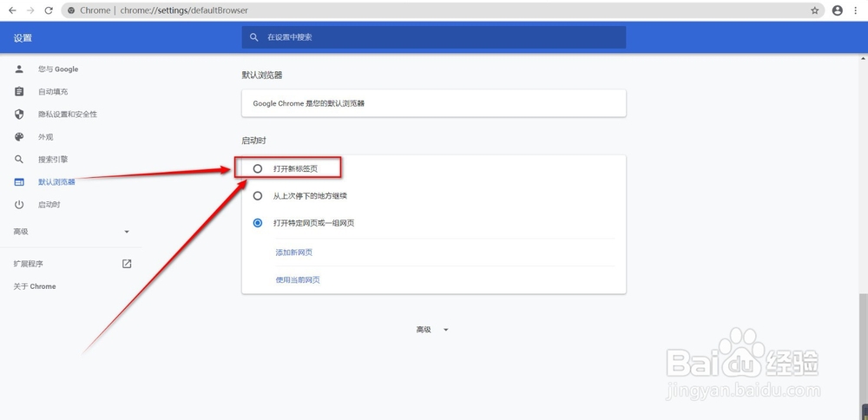
Task: Click the power icon beside 启动时
Action: [19, 205]
